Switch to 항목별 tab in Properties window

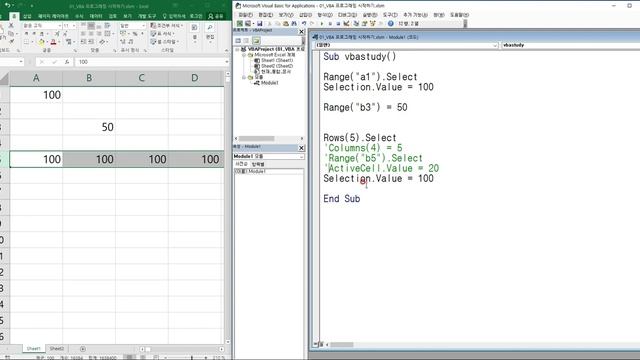point(258,164)
